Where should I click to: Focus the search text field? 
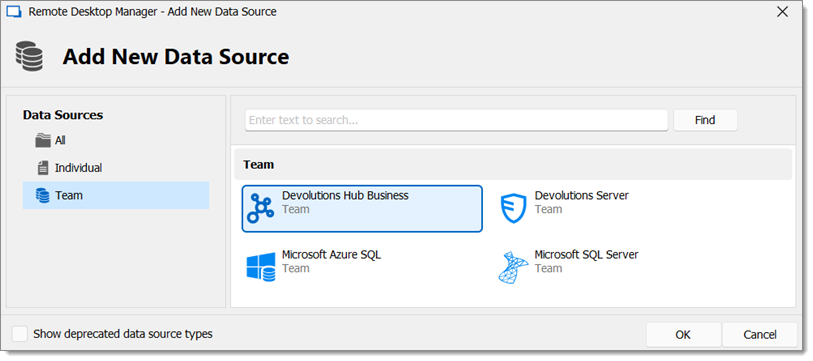click(456, 120)
